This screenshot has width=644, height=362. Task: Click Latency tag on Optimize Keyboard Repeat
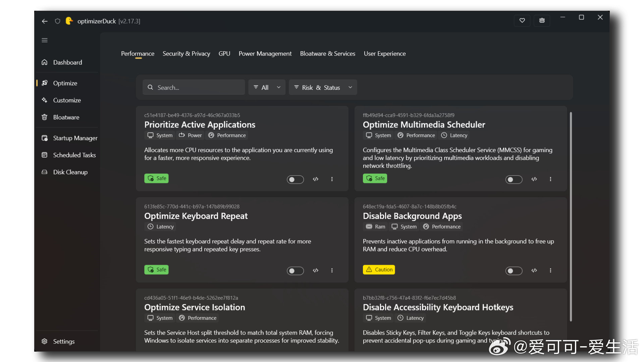coord(160,227)
